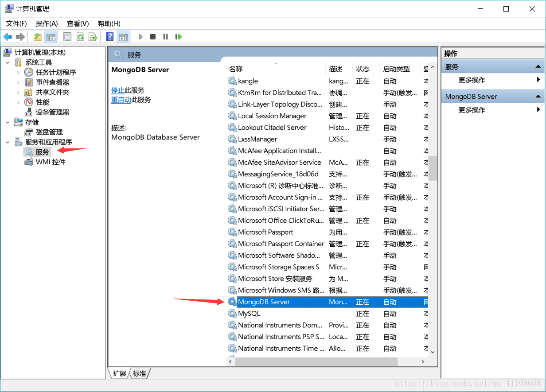Collapse the 系统工具 tree node
Image resolution: width=546 pixels, height=392 pixels.
pyautogui.click(x=8, y=62)
